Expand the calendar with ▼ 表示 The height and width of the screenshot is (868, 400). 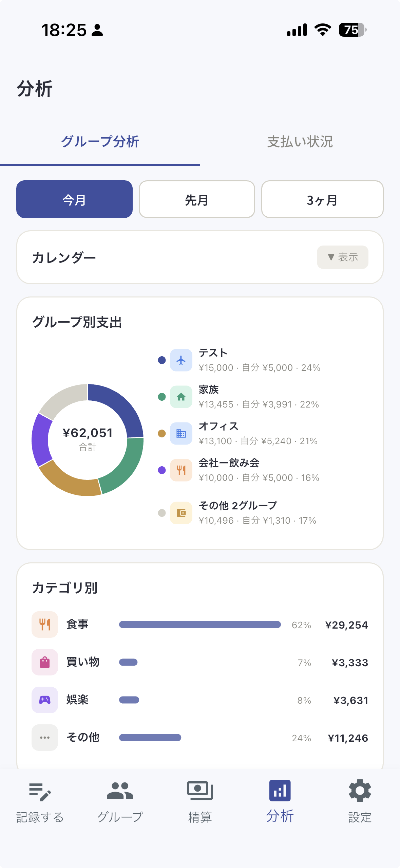(x=343, y=257)
